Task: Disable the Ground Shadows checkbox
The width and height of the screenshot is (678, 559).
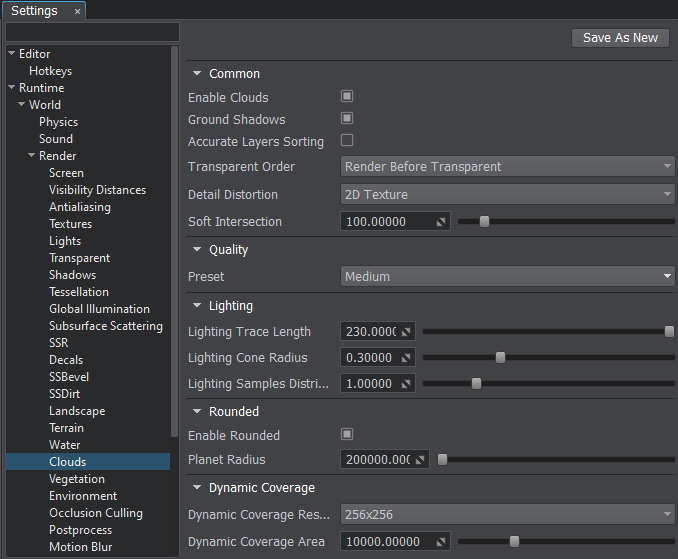Action: click(x=347, y=119)
